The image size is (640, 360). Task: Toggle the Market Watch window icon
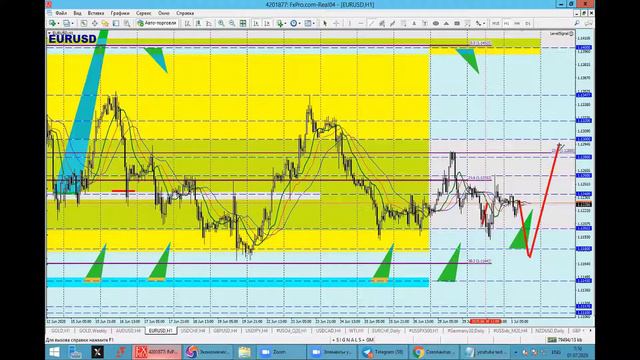click(x=84, y=23)
